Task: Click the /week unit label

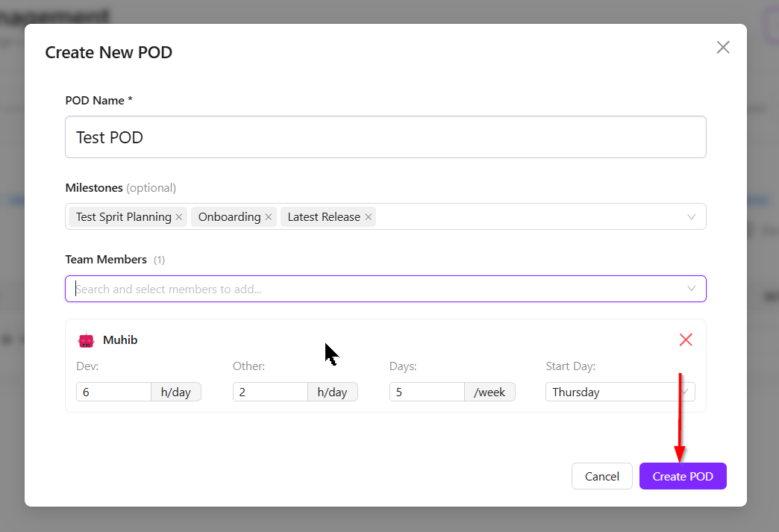Action: pyautogui.click(x=489, y=392)
